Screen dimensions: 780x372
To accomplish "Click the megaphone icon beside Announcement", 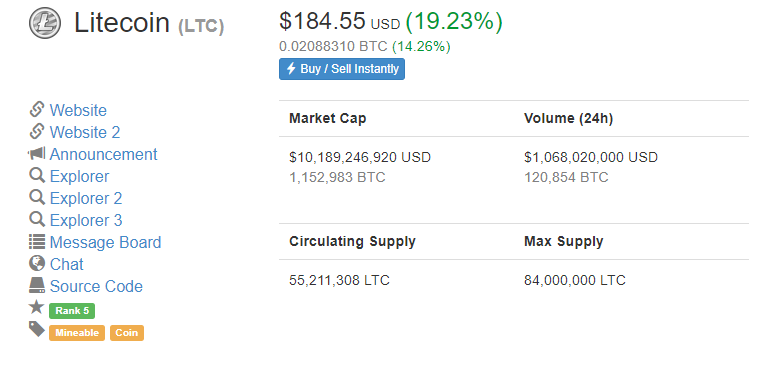I will pos(37,154).
